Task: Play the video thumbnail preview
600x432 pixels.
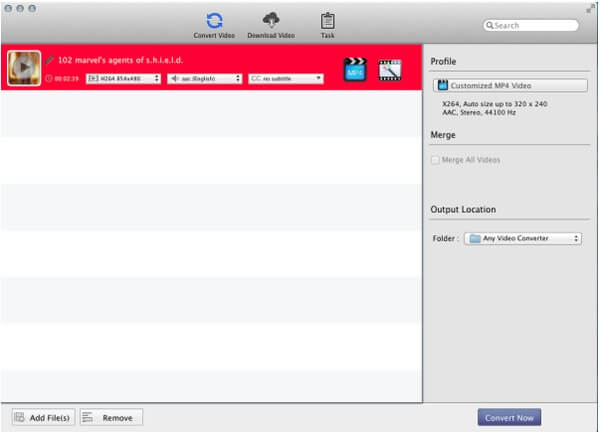Action: (24, 68)
